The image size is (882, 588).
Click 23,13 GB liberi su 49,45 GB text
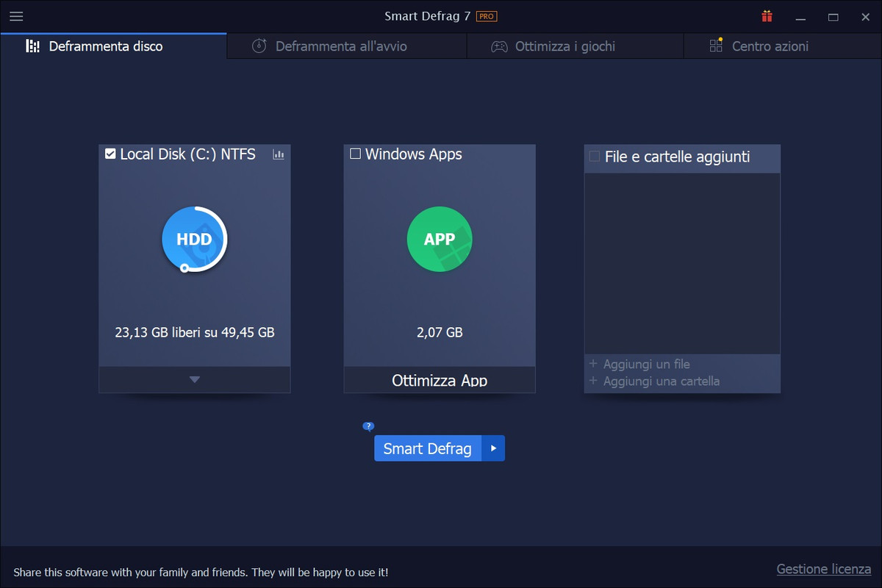pos(195,332)
